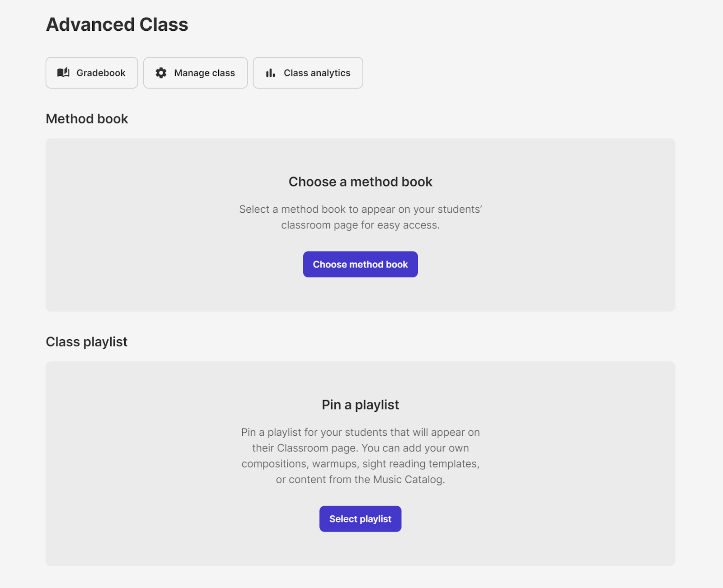Click the open-book Gradebook icon
The height and width of the screenshot is (588, 723).
(x=63, y=72)
